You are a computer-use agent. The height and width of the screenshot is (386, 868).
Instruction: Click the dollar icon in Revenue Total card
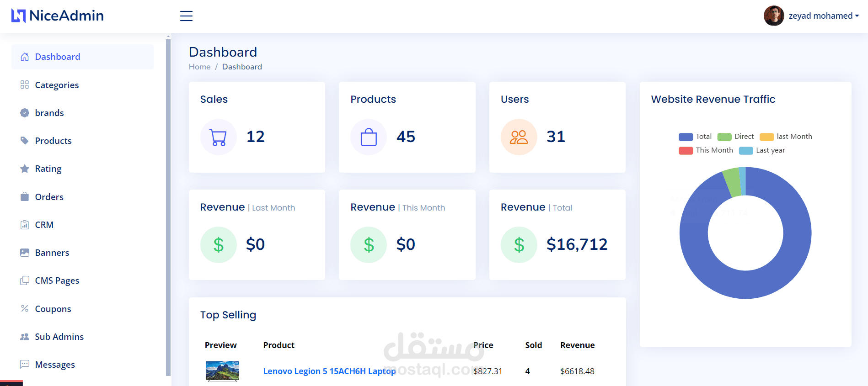[x=519, y=245]
